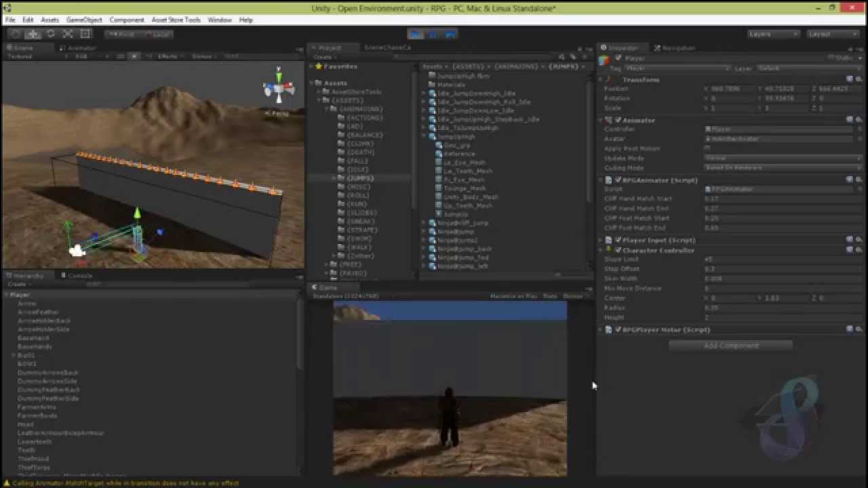Click the Slope Limit value field
Screen dimensions: 868x488
[x=783, y=259]
